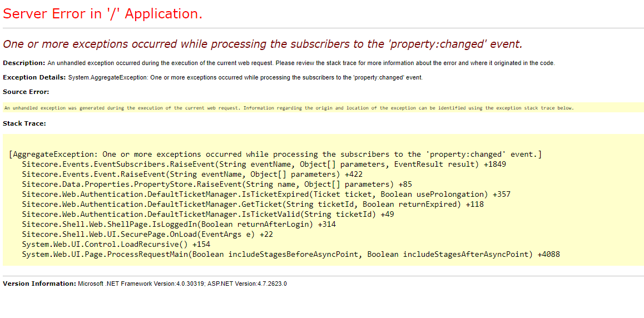
Task: Click the "Stack Trace:" label
Action: pos(24,123)
